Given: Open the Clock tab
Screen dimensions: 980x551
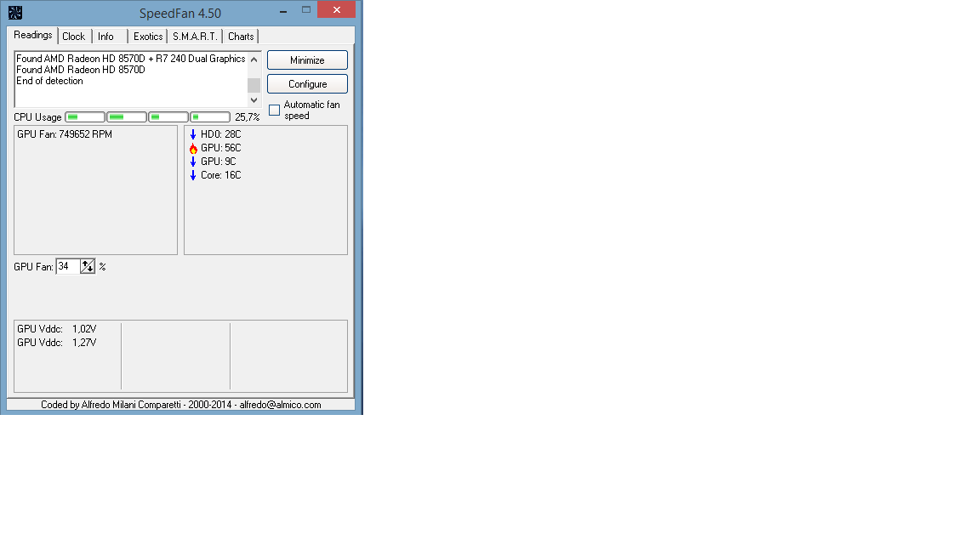Looking at the screenshot, I should click(74, 37).
